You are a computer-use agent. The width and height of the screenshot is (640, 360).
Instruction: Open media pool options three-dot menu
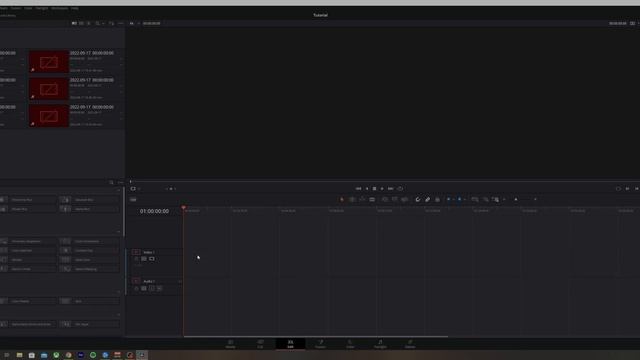pos(120,23)
